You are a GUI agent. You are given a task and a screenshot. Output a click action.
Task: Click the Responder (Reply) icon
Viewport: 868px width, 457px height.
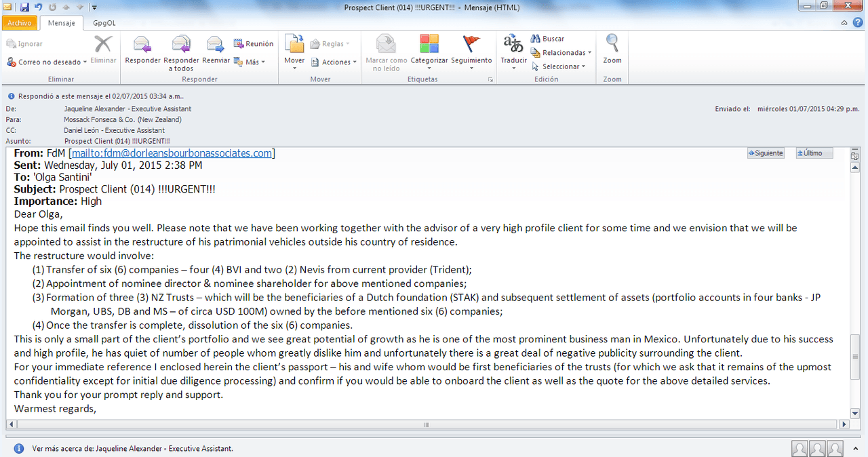[x=142, y=45]
